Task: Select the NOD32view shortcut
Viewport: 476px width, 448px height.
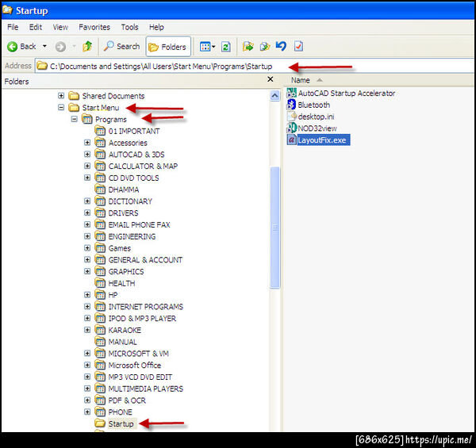Action: tap(312, 128)
